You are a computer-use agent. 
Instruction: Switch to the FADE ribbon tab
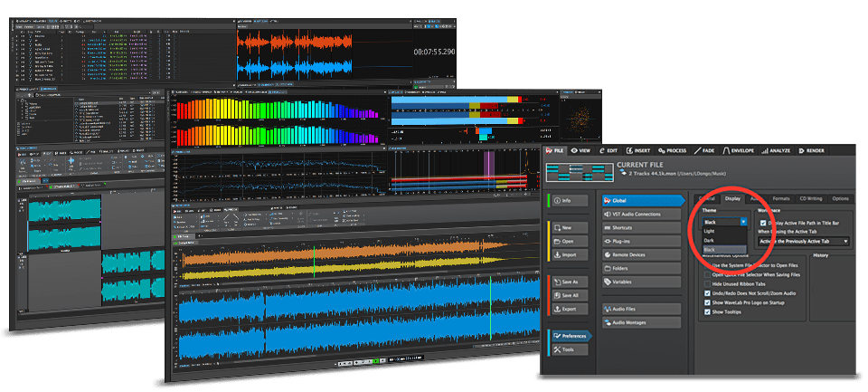pyautogui.click(x=704, y=150)
